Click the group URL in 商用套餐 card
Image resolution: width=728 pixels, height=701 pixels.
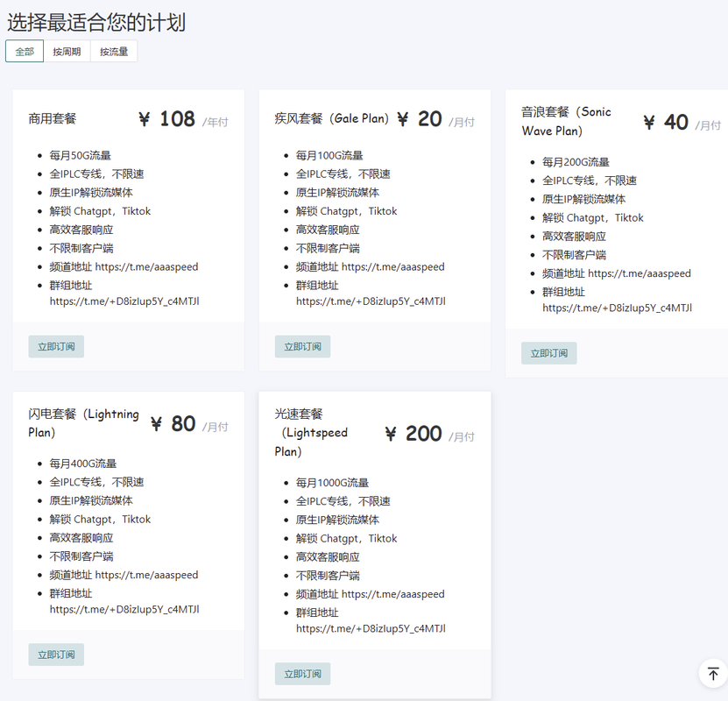click(x=124, y=301)
